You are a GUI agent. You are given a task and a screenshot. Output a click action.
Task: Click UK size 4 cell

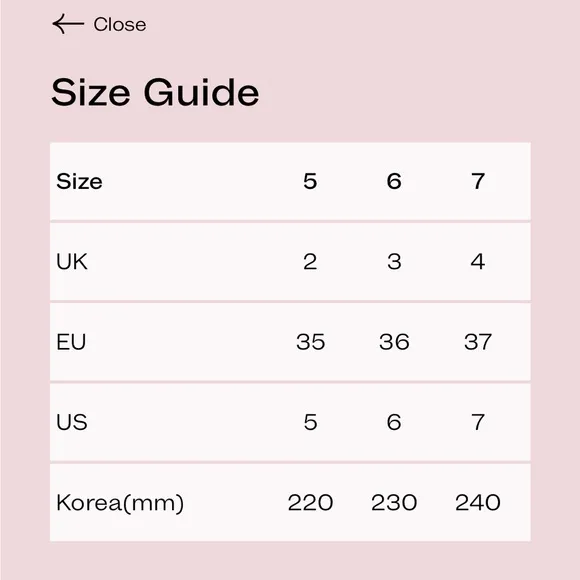(478, 262)
